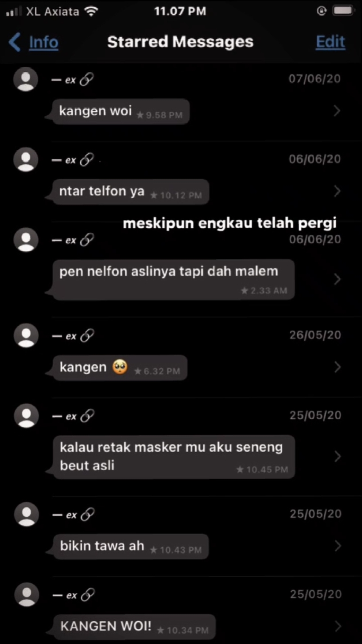This screenshot has height=644, width=362.
Task: Tap avatar above 'KANGEN WOI!' message
Action: pyautogui.click(x=26, y=594)
